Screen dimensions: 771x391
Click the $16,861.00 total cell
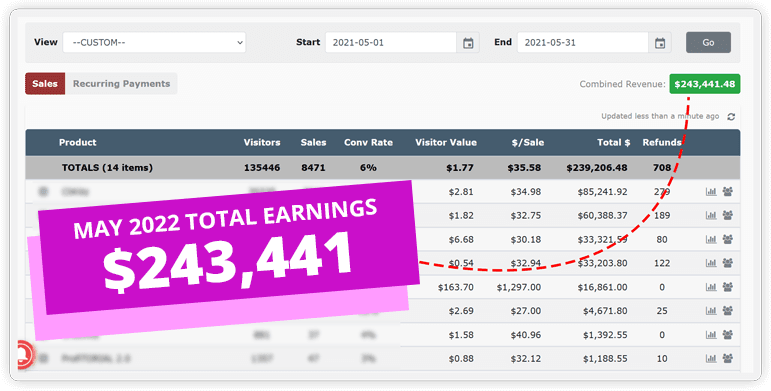click(x=602, y=287)
